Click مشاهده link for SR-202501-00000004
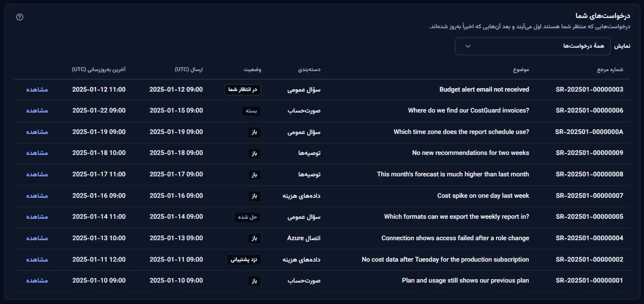Viewport: 644px width, 304px height. 37,238
